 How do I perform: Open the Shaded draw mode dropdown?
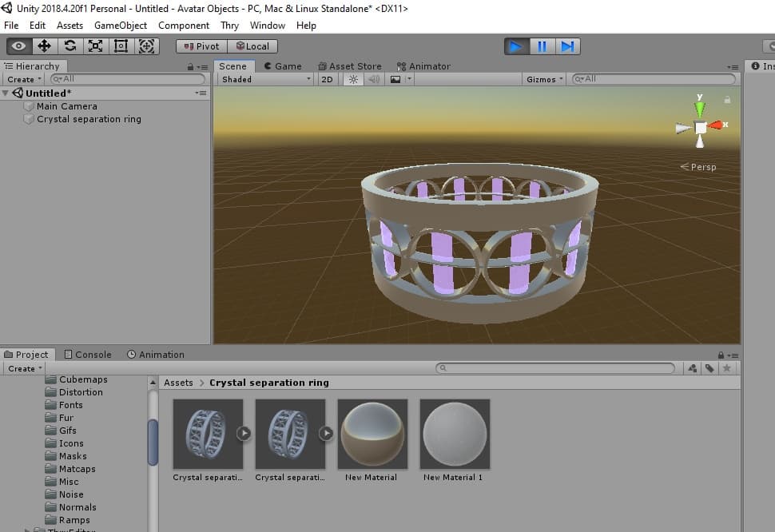(266, 79)
